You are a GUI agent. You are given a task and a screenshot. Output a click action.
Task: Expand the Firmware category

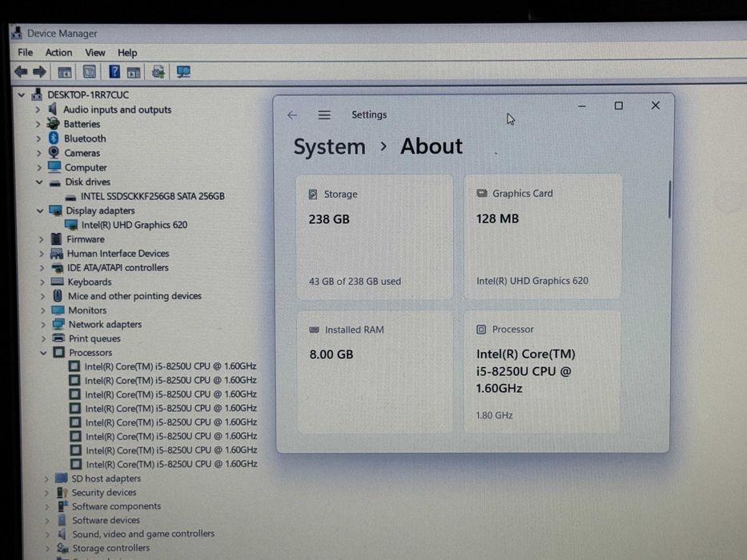pyautogui.click(x=42, y=239)
